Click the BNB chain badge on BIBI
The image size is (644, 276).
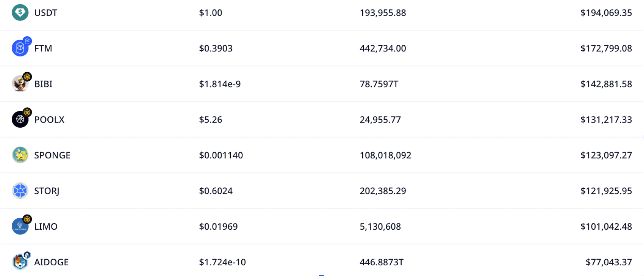pyautogui.click(x=27, y=76)
